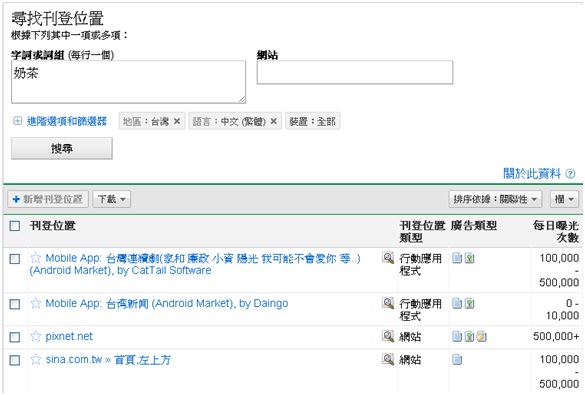585x395 pixels.
Task: Open 排序依據：關聯性 sort dropdown
Action: click(495, 199)
